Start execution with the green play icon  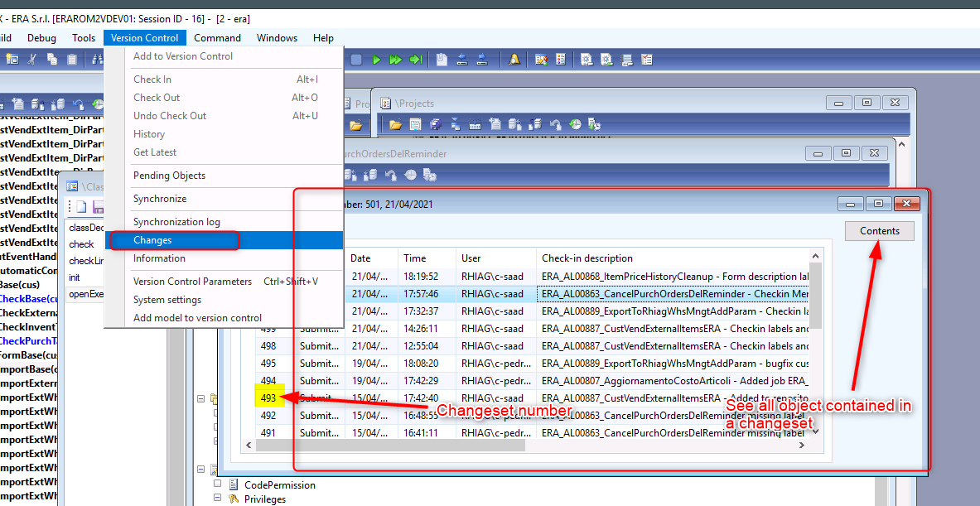point(376,59)
